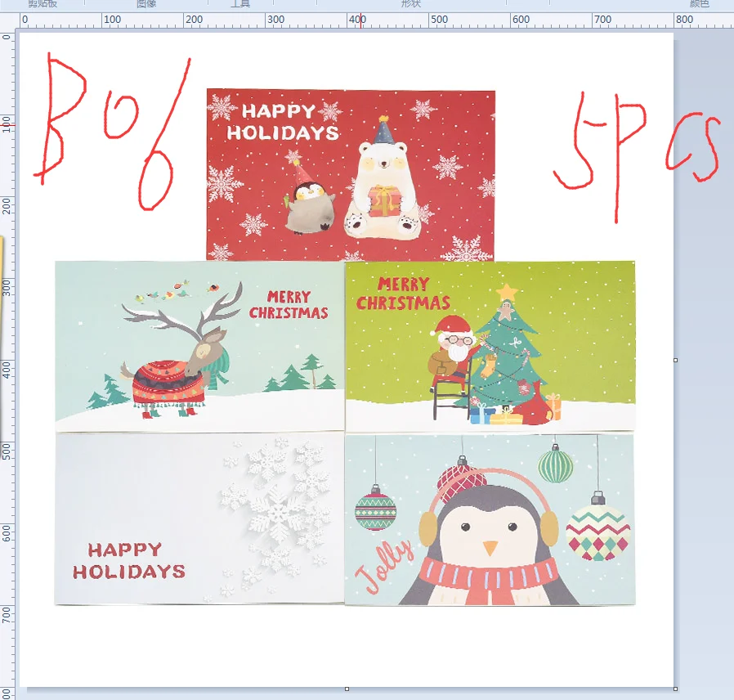This screenshot has width=734, height=700.
Task: Click the "Jolly" text on penguin card
Action: pos(385,566)
